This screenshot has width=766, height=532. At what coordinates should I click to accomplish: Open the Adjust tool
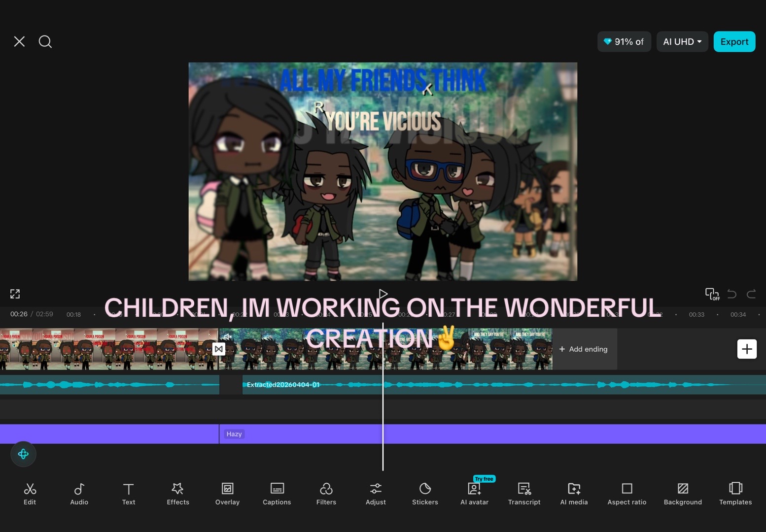(376, 494)
